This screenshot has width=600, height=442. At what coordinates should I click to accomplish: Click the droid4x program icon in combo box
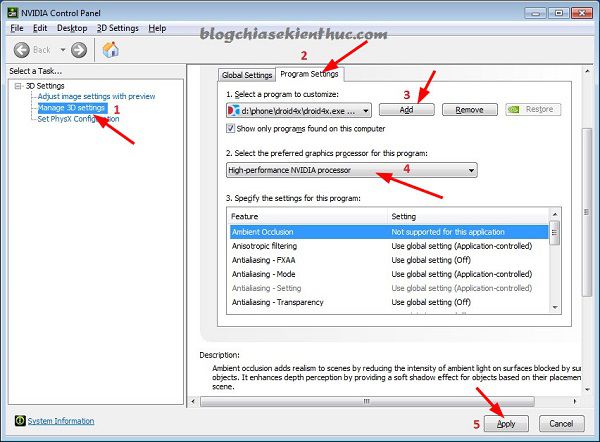point(233,111)
